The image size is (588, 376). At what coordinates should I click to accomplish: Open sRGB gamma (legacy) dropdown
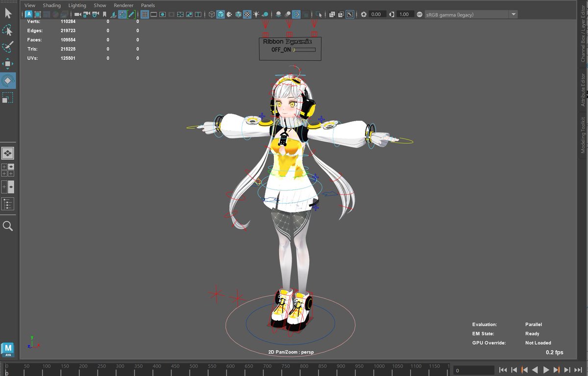pos(471,15)
